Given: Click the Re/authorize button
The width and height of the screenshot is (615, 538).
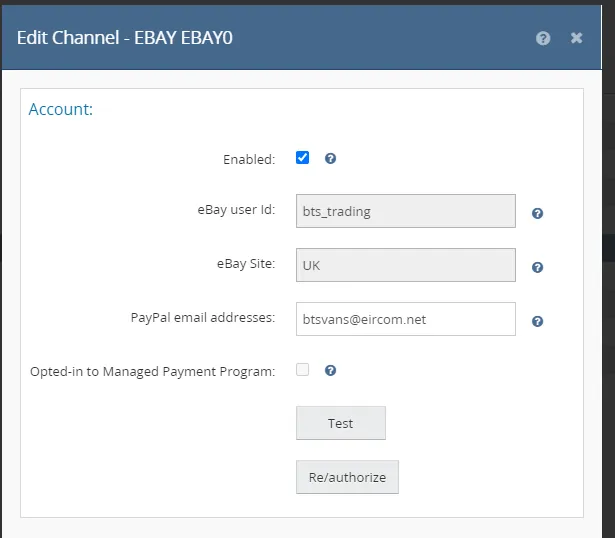Looking at the screenshot, I should (347, 477).
